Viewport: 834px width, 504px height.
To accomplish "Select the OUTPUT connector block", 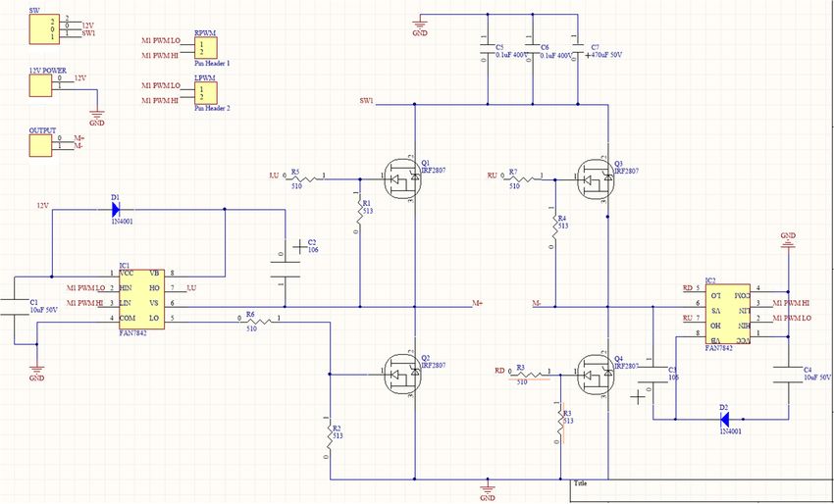I will point(41,144).
